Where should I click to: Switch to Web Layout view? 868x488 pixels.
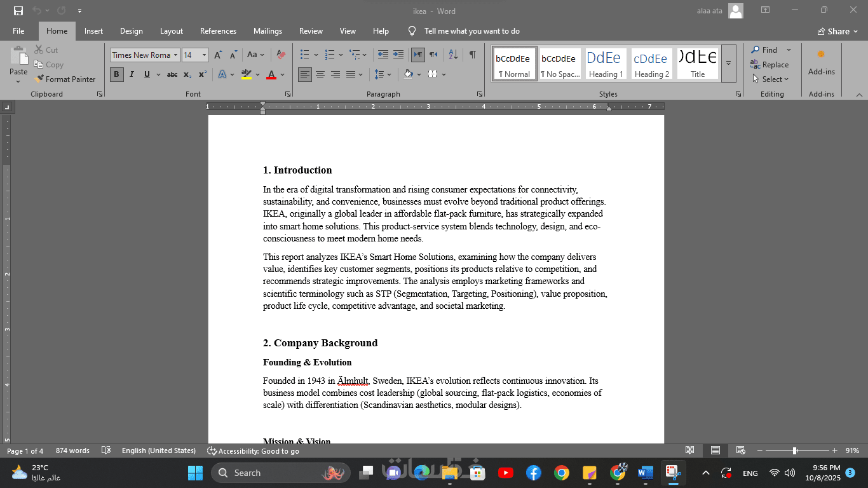point(740,451)
